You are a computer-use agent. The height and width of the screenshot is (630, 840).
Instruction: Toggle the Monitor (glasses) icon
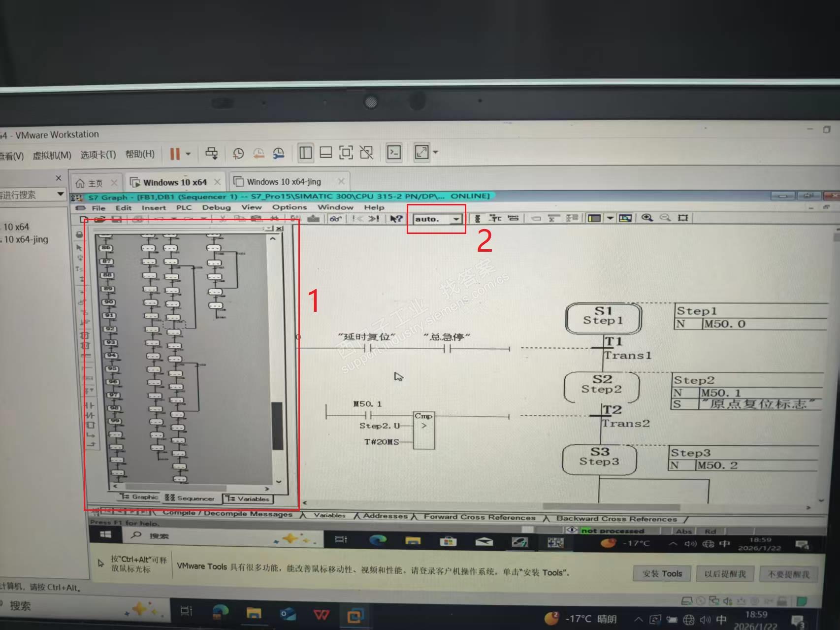point(336,219)
